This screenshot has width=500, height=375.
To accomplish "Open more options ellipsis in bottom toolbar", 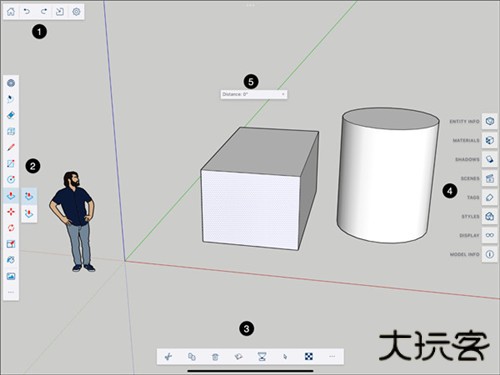I will pos(332,357).
